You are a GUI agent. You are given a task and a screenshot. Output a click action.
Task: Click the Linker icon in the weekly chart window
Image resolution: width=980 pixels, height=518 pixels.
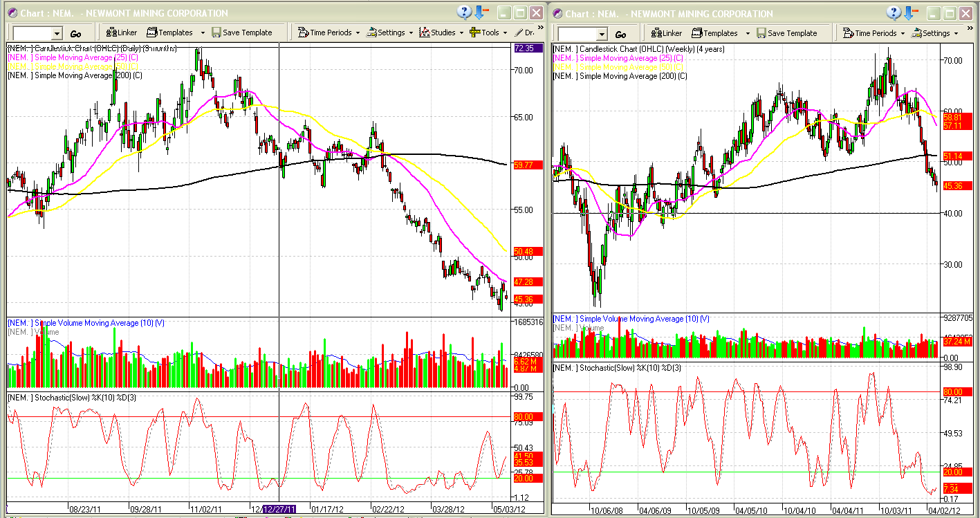click(656, 33)
